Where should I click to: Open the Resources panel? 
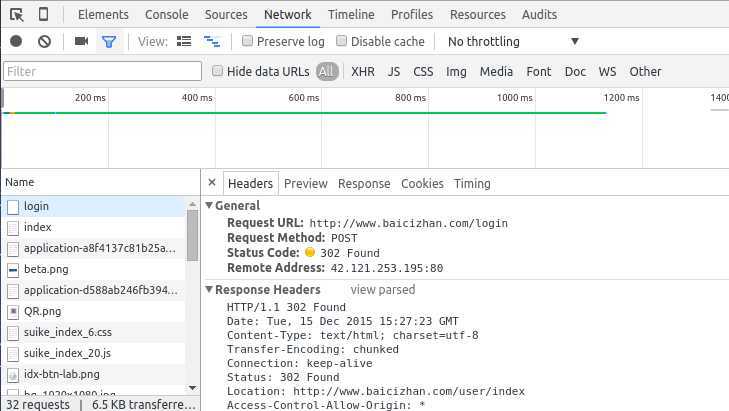477,14
